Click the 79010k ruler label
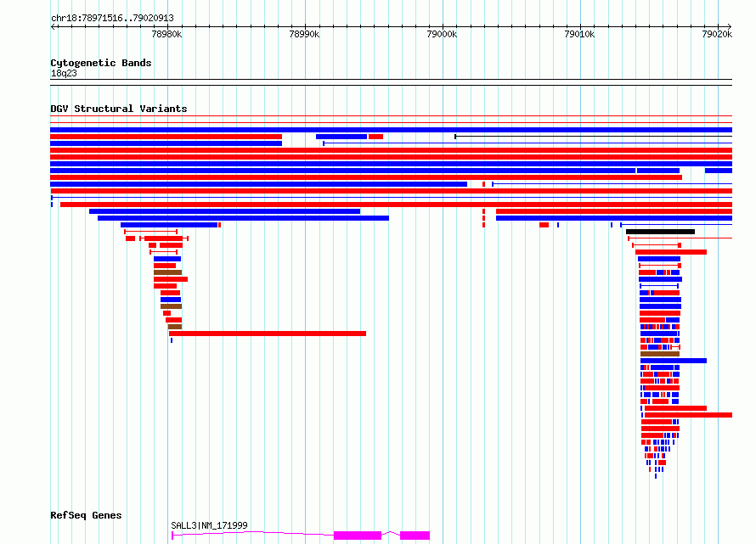The image size is (756, 544). [579, 34]
